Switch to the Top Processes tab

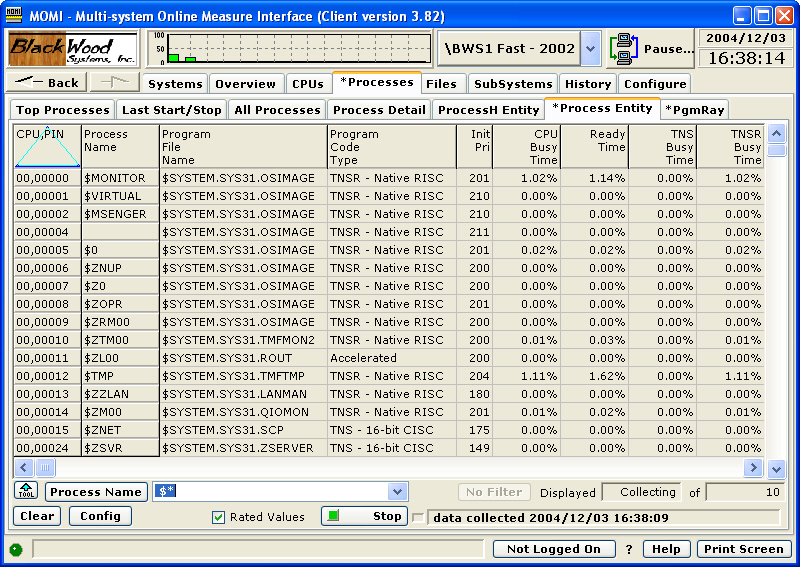63,110
